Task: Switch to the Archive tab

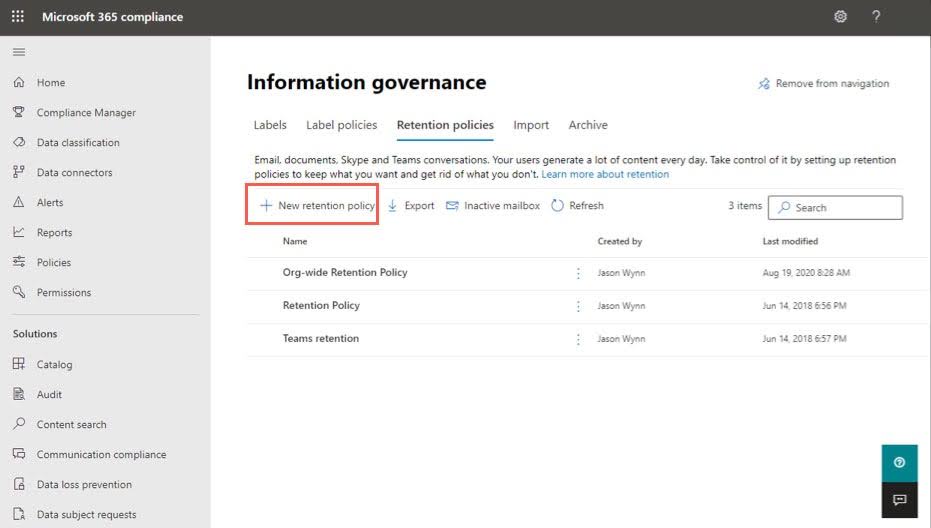Action: coord(588,125)
